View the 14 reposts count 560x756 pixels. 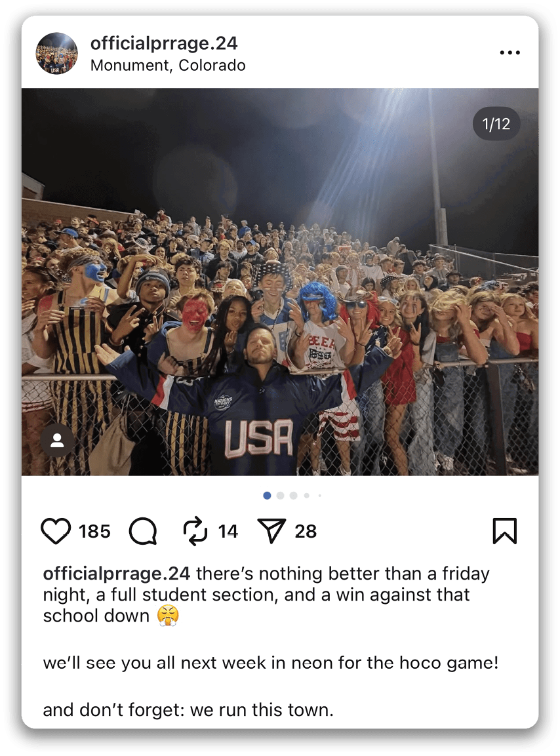pos(228,531)
